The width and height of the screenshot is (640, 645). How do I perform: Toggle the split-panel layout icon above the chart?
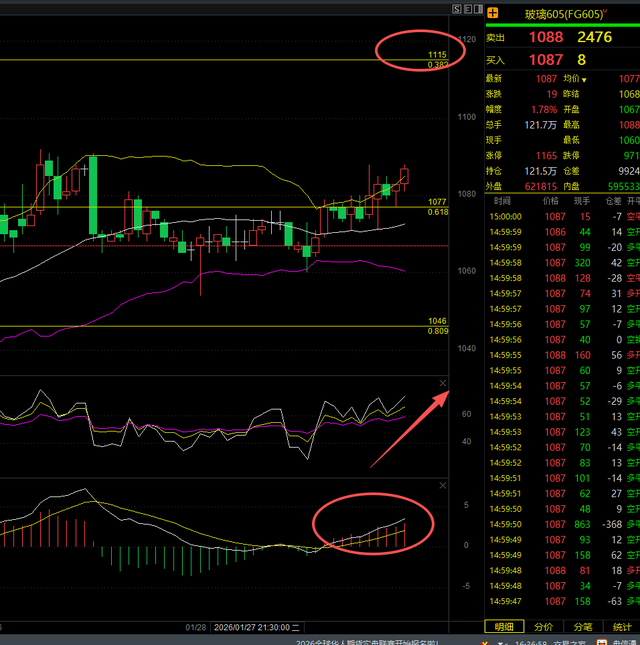tap(478, 9)
